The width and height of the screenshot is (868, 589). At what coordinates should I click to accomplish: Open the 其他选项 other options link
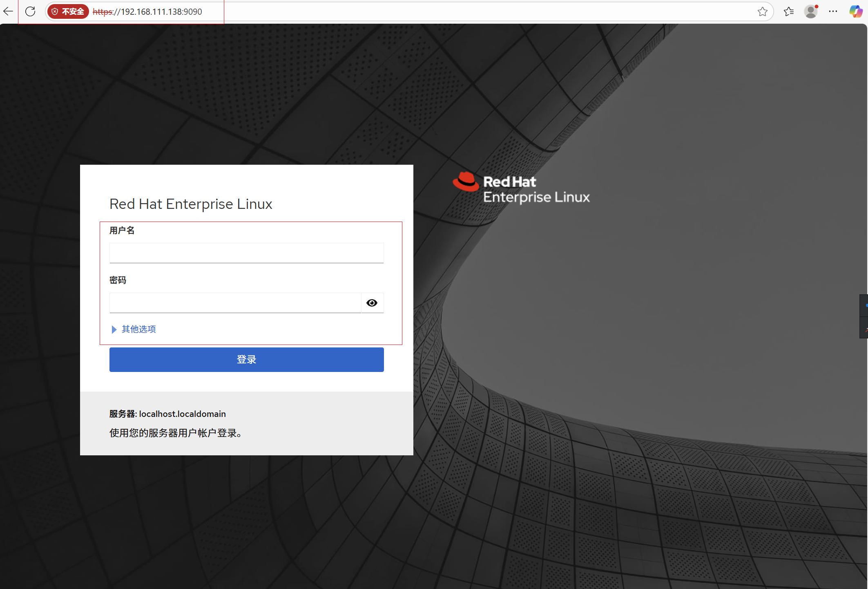click(139, 329)
